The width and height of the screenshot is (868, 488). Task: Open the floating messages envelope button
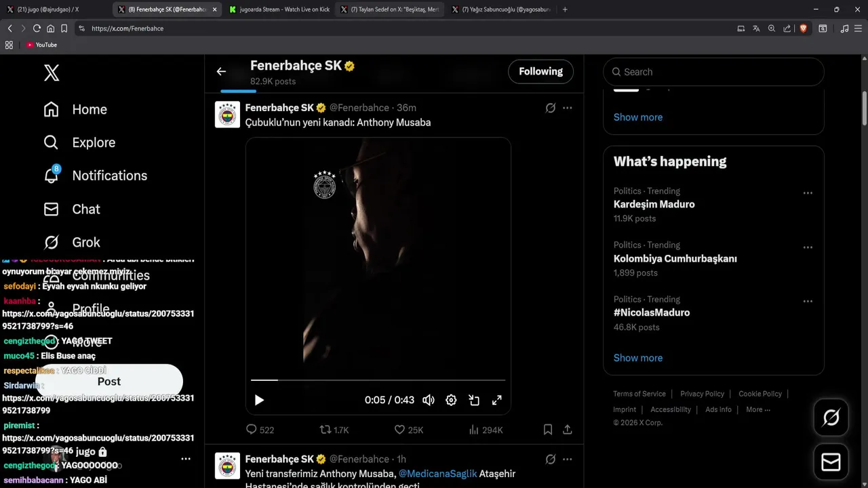tap(831, 462)
